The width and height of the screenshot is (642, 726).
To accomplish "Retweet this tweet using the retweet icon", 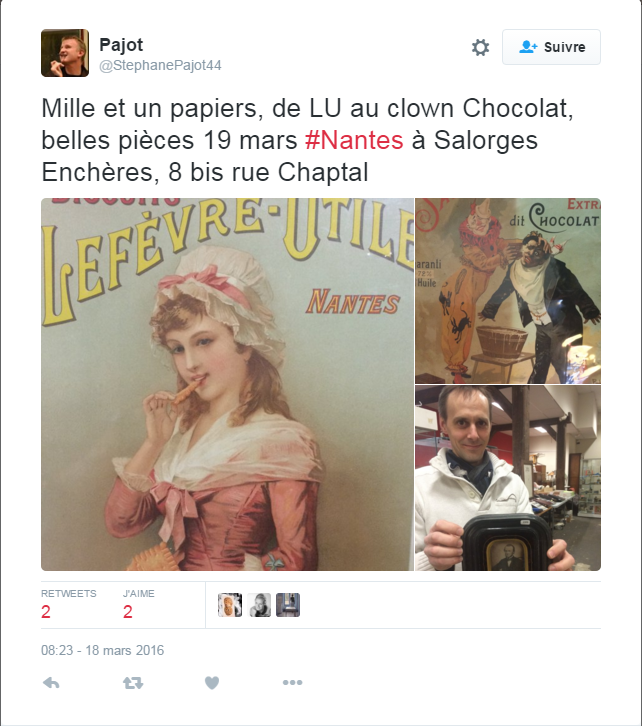I will tap(133, 682).
